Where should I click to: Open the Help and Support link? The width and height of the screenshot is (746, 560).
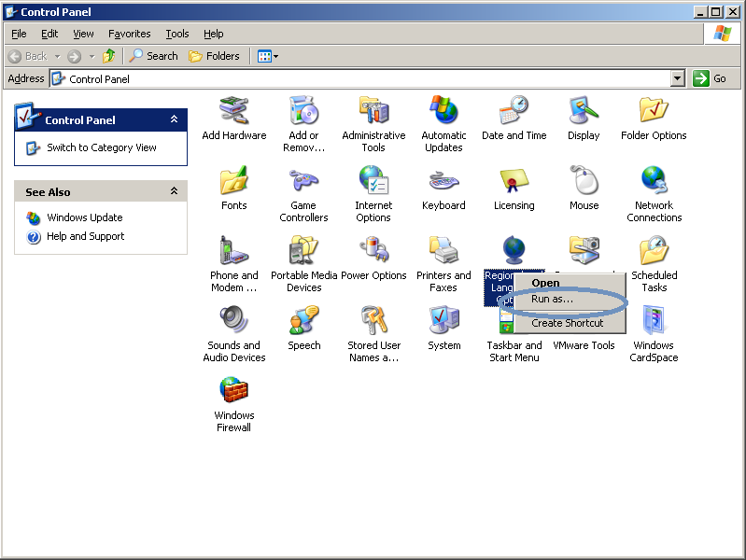(85, 236)
